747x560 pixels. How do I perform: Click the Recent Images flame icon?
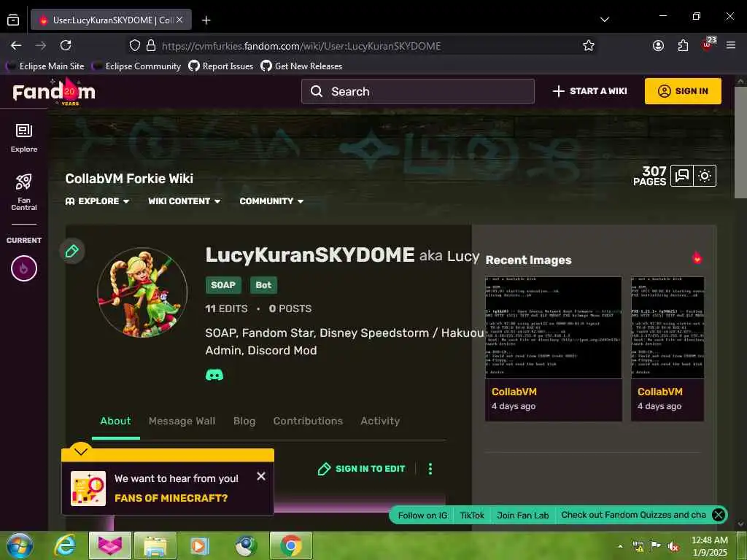point(697,257)
